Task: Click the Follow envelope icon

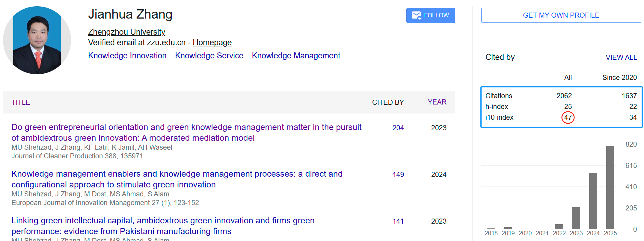Action: (x=416, y=16)
